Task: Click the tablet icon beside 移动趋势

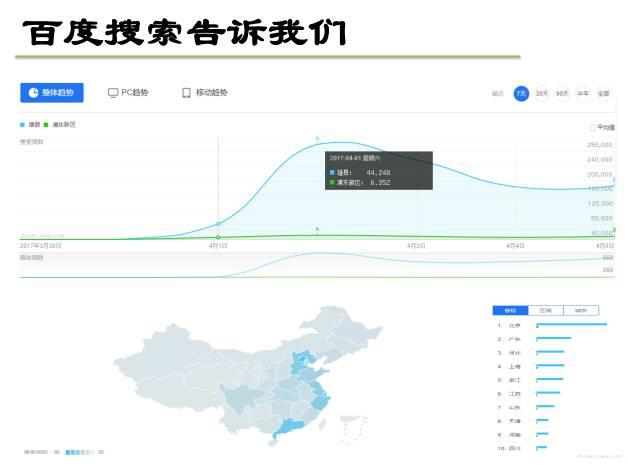Action: (x=186, y=93)
